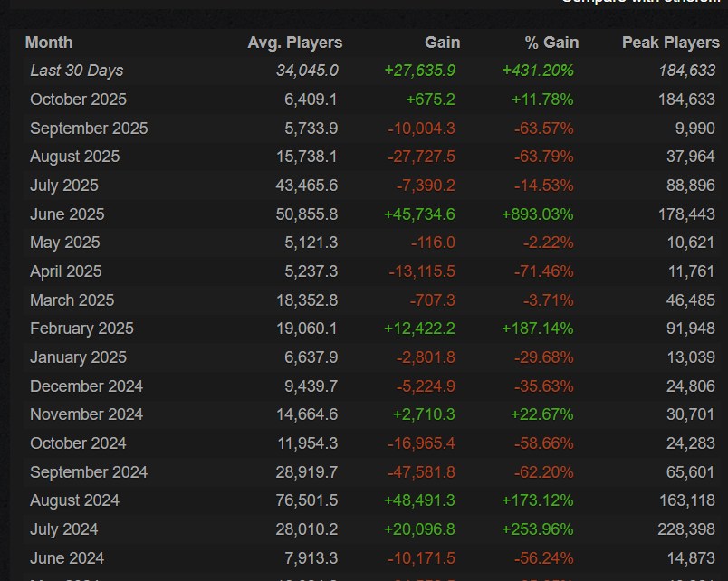Select the June 2025 month cell
This screenshot has width=728, height=581.
pyautogui.click(x=67, y=214)
